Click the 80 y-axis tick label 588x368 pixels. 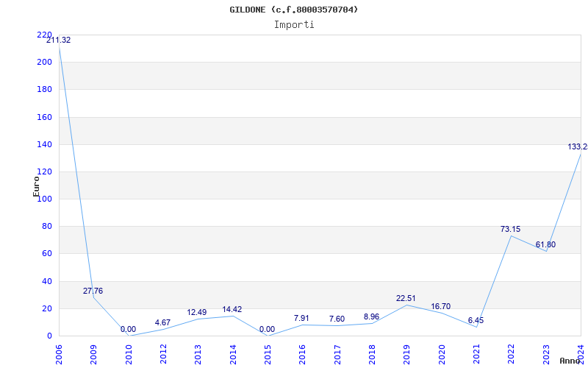46,227
